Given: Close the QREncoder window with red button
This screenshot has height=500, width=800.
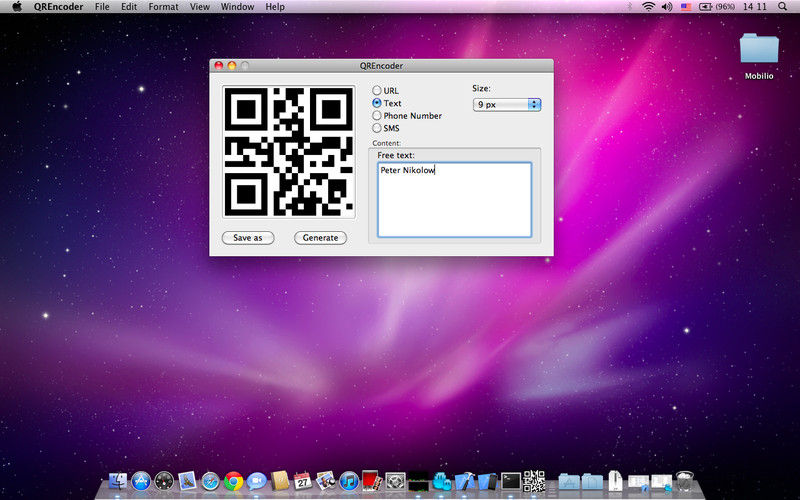Looking at the screenshot, I should [219, 65].
